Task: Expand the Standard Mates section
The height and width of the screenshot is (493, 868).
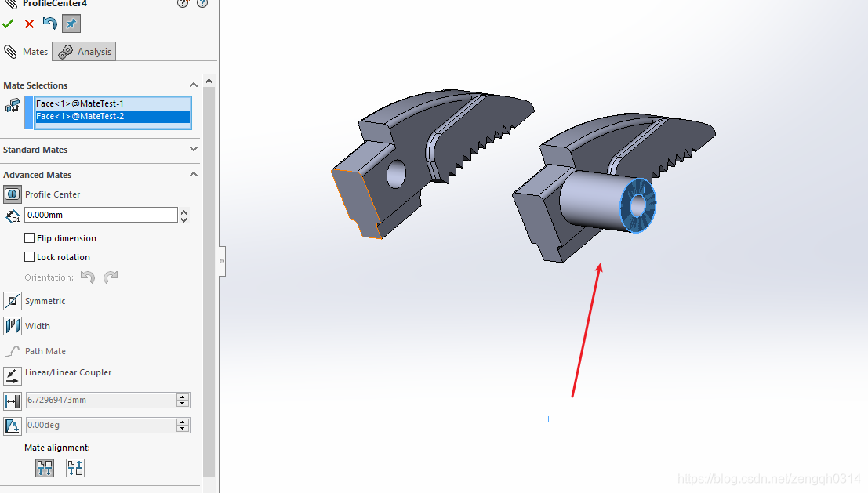Action: point(193,150)
